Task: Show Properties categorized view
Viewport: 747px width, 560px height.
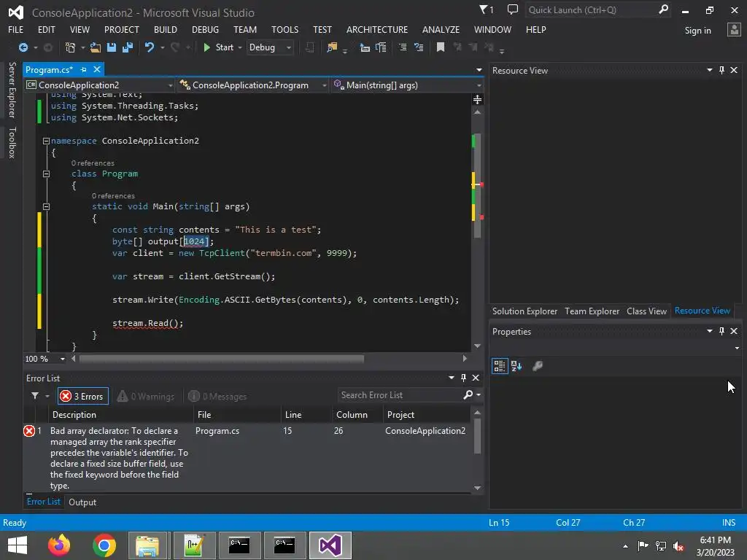Action: point(499,366)
